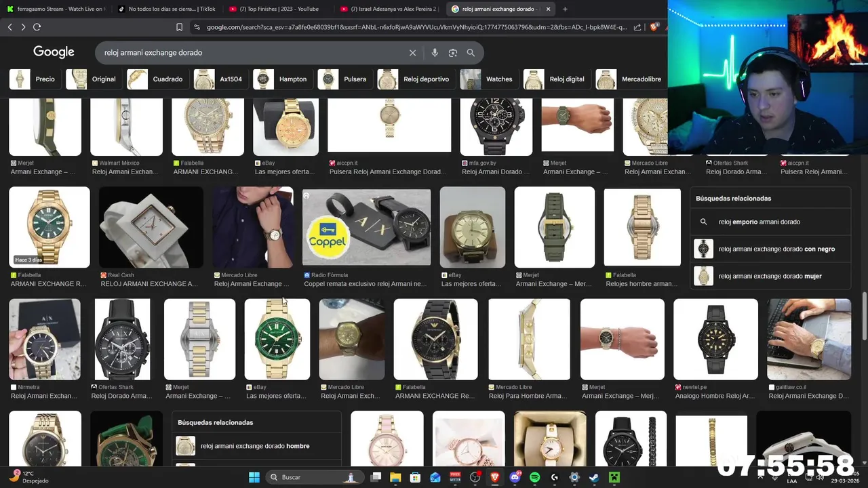Image resolution: width=868 pixels, height=488 pixels.
Task: Open site settings icon beside the URL
Action: coord(197,27)
